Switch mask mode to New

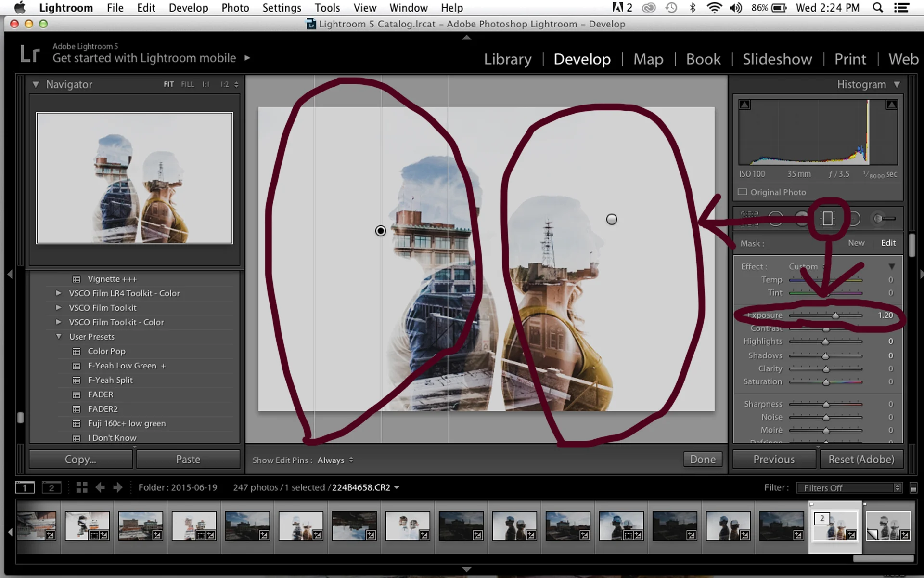click(856, 243)
